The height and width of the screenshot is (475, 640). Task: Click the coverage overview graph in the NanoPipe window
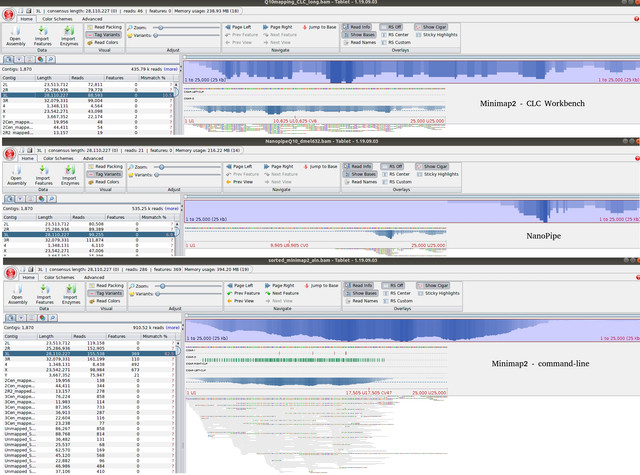(x=411, y=211)
